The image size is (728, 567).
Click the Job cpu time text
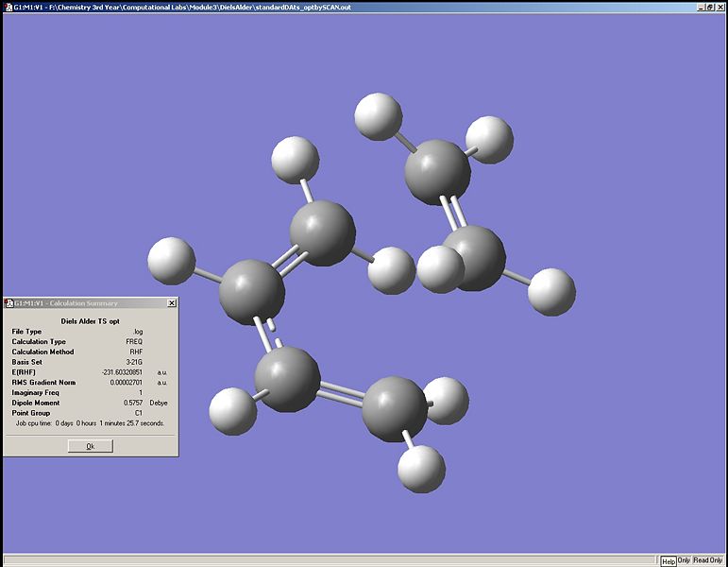(x=90, y=423)
